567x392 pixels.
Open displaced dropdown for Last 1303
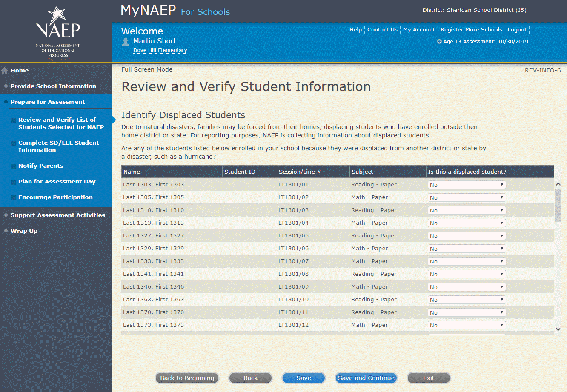(x=467, y=185)
